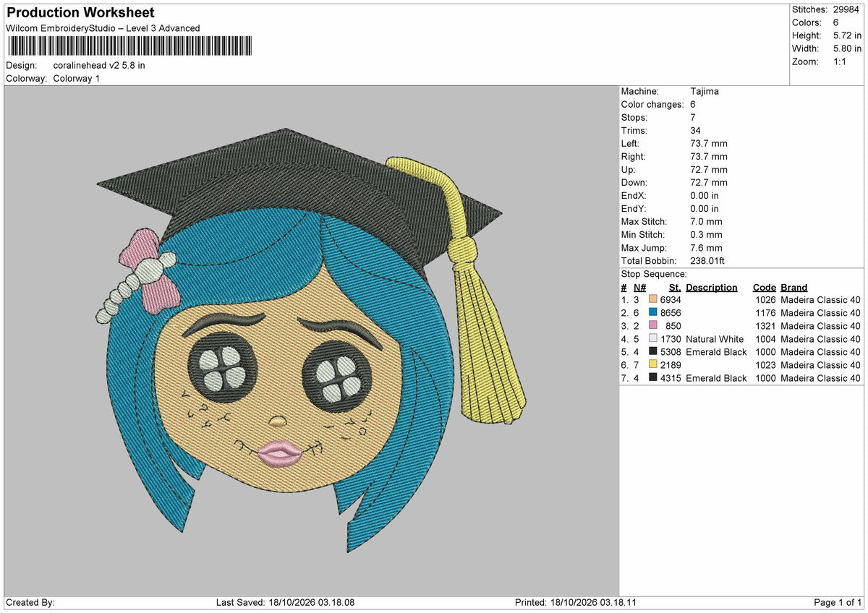Click the Trims value 34

point(696,131)
